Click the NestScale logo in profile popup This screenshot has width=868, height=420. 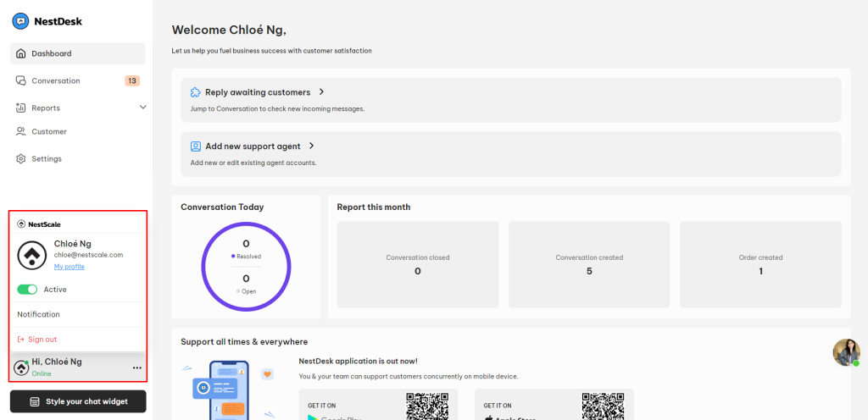coord(39,224)
